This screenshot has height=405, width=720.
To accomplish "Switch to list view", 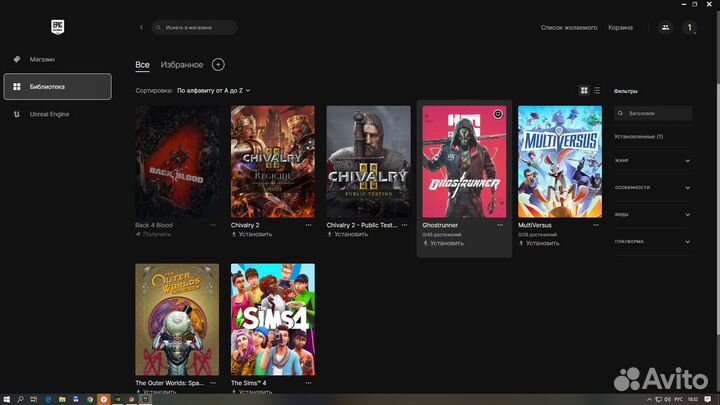I will (596, 90).
